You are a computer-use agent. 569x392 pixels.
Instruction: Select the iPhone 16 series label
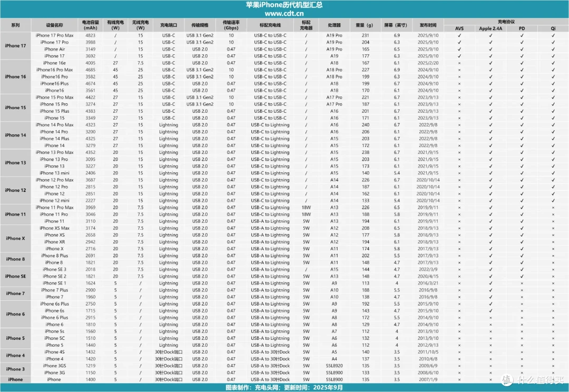coord(15,76)
